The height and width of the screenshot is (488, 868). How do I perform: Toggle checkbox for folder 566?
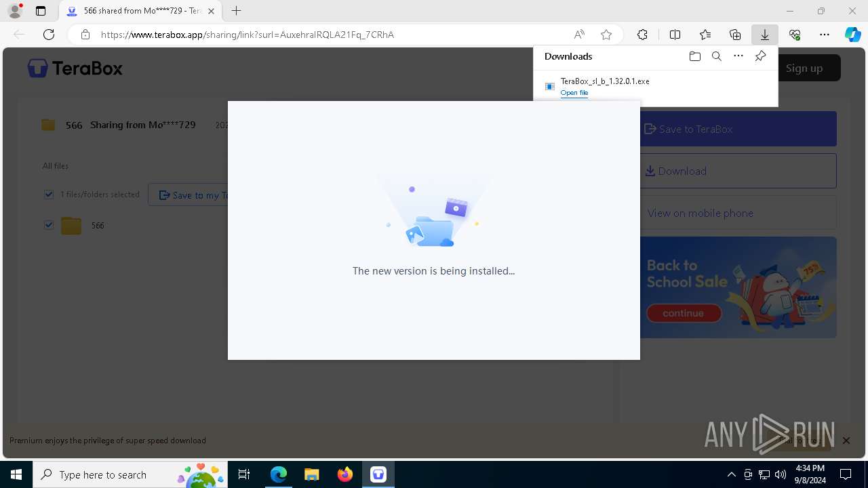pyautogui.click(x=49, y=225)
